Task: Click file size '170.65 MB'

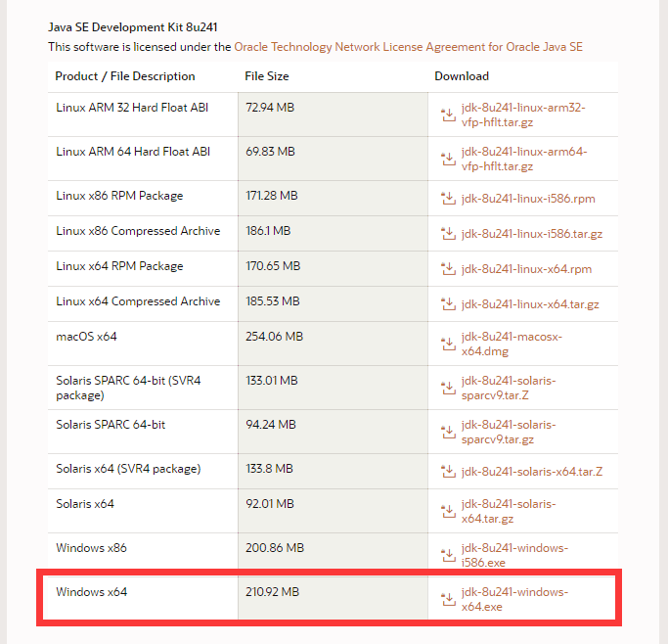Action: pos(273,266)
